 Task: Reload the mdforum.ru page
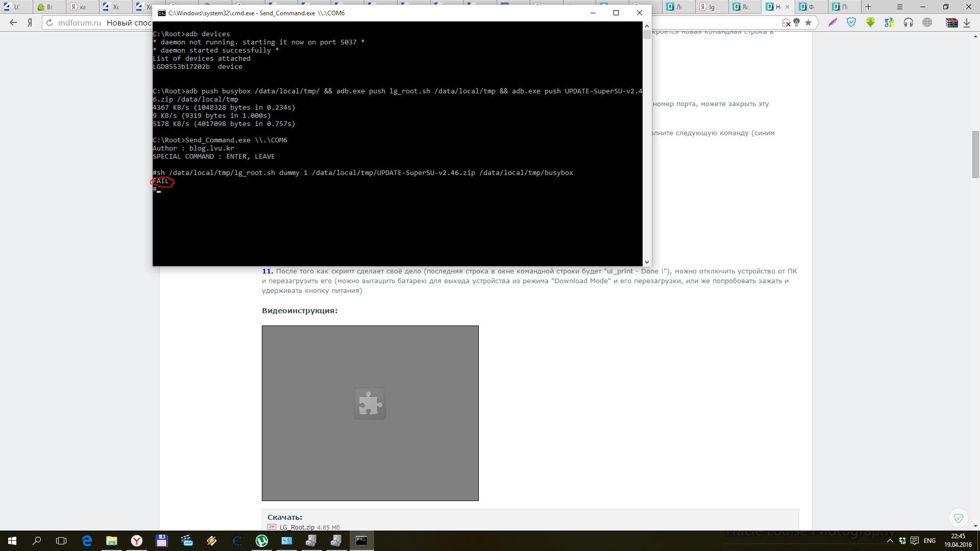(50, 22)
